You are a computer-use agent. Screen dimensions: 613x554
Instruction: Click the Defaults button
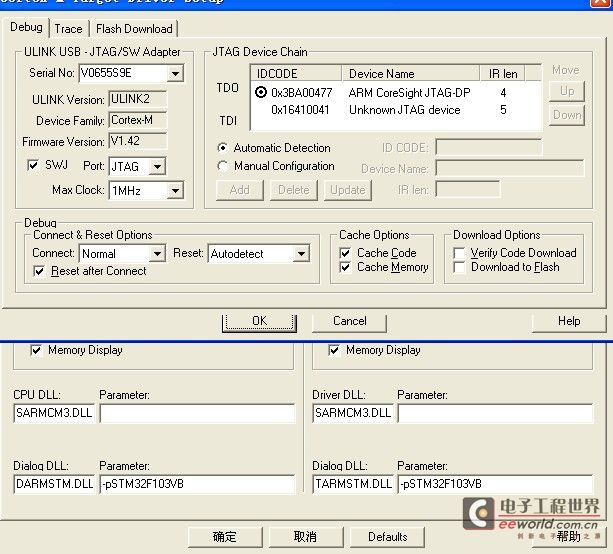pyautogui.click(x=387, y=537)
